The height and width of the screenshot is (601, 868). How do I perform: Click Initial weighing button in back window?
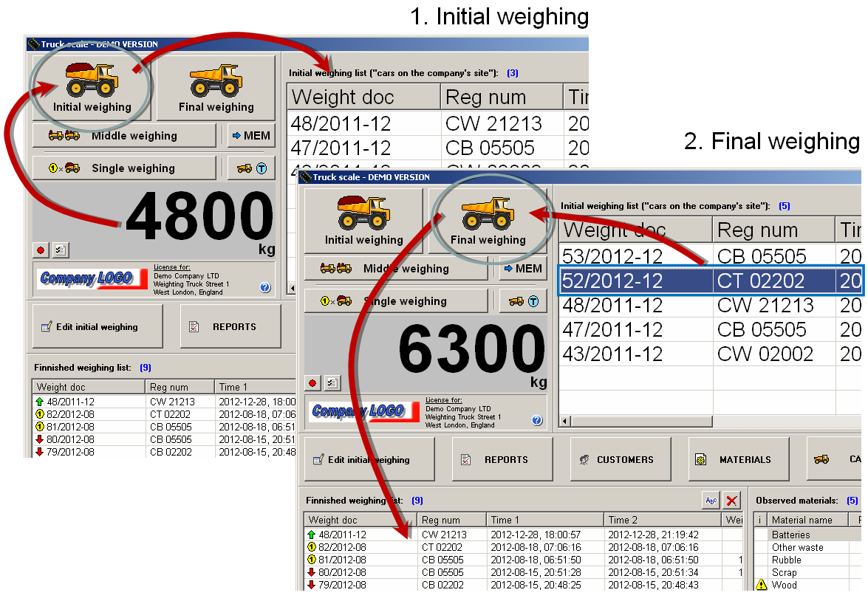pos(92,88)
